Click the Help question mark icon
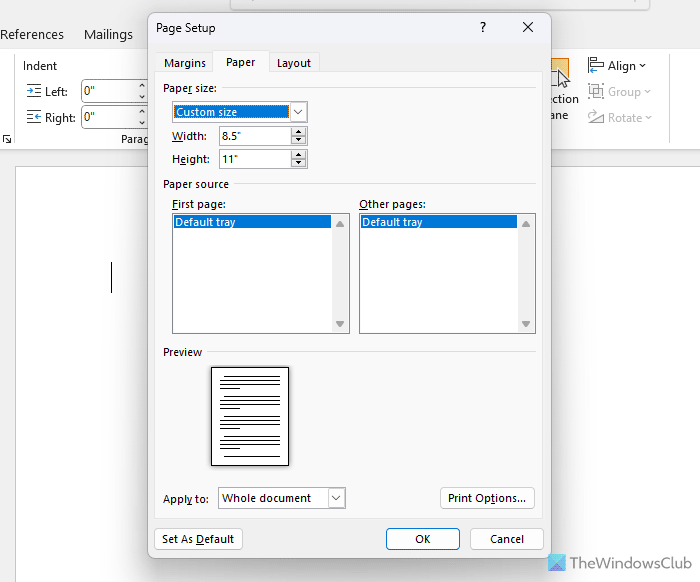The image size is (700, 582). coord(483,27)
